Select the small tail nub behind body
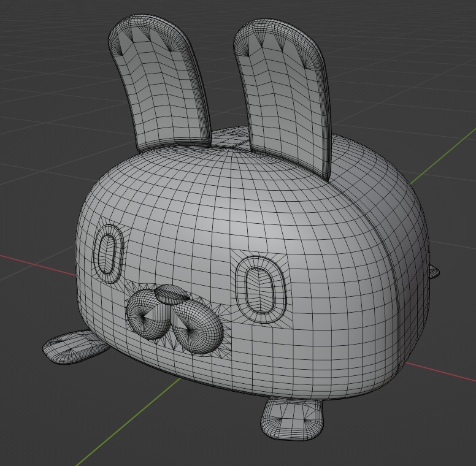Viewport: 476px width, 466px height. pyautogui.click(x=434, y=271)
